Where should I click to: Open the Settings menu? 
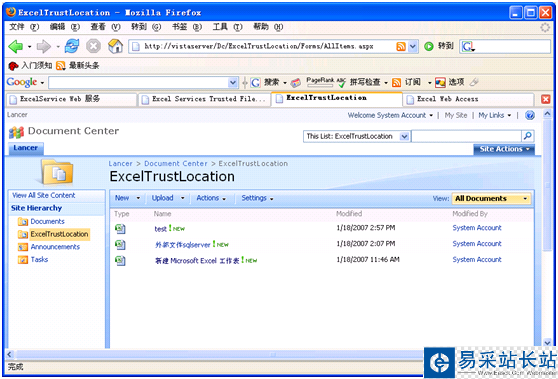(x=257, y=198)
